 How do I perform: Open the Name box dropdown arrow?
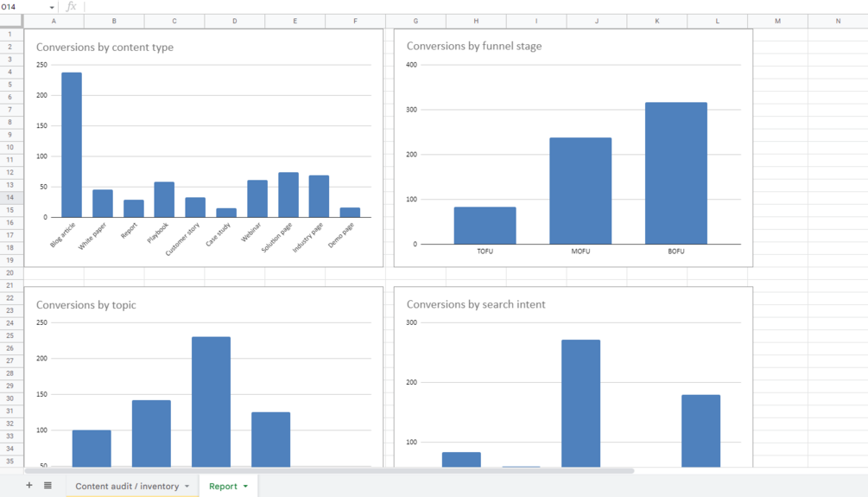pos(52,7)
